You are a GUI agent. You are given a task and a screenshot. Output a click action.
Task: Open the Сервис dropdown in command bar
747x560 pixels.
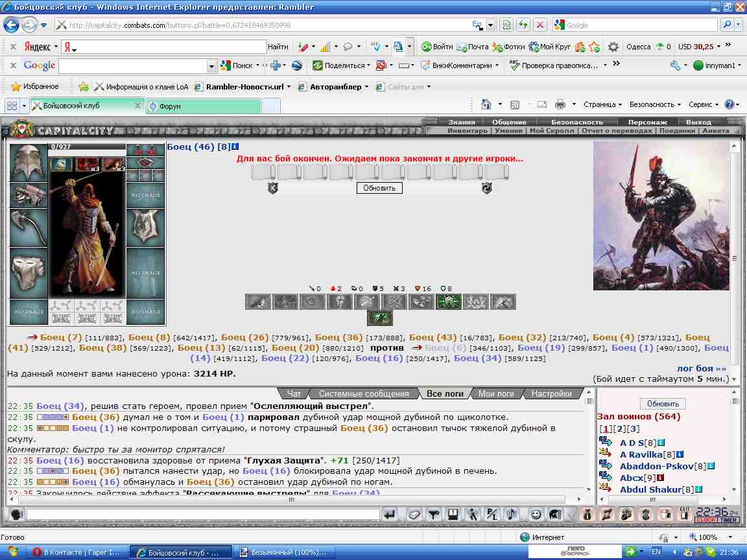[704, 104]
